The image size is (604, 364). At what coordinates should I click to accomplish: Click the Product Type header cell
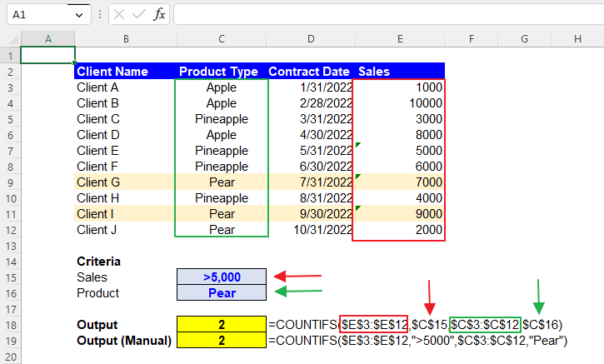click(222, 72)
